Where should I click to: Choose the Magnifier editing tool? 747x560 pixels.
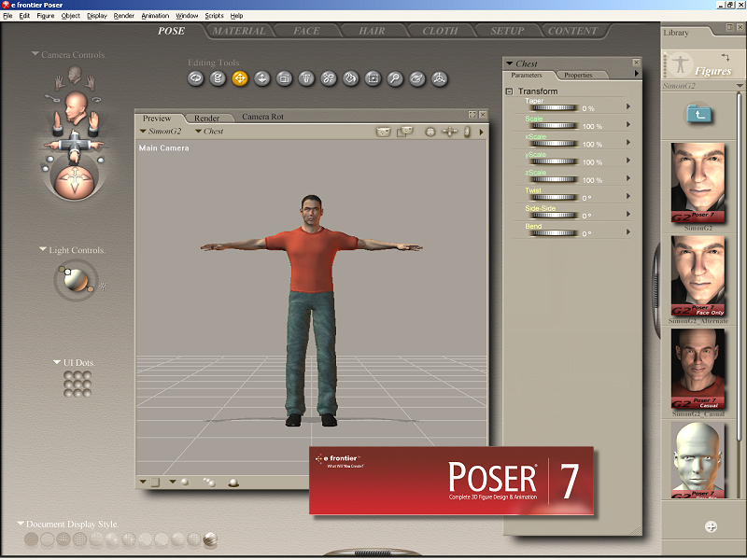click(x=395, y=78)
